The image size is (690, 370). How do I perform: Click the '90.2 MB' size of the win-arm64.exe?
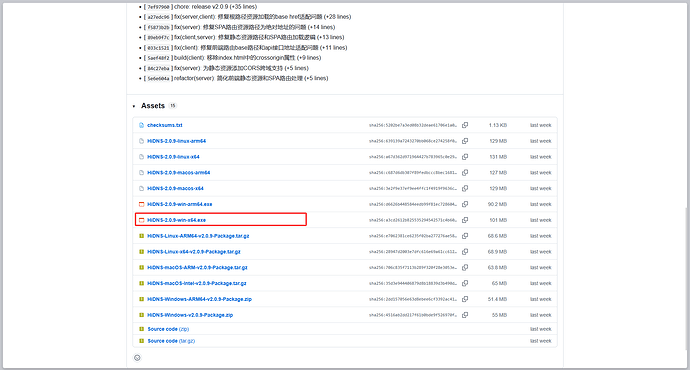[497, 204]
